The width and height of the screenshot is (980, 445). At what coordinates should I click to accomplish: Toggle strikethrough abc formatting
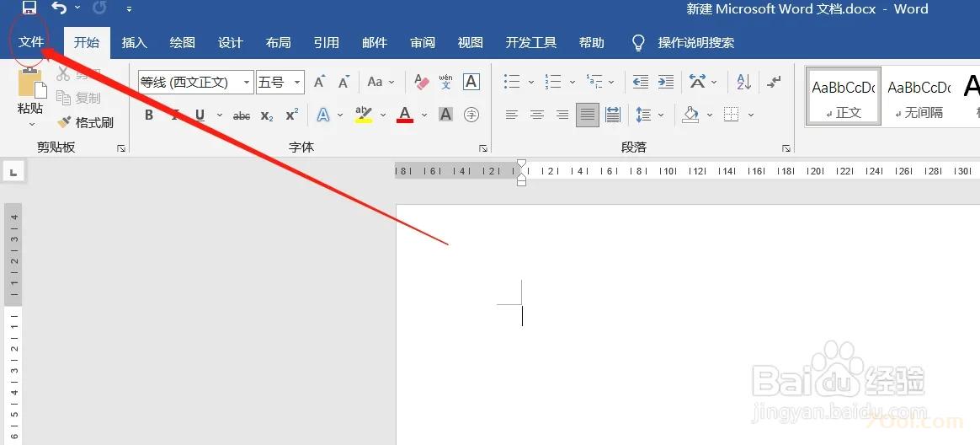coord(242,115)
